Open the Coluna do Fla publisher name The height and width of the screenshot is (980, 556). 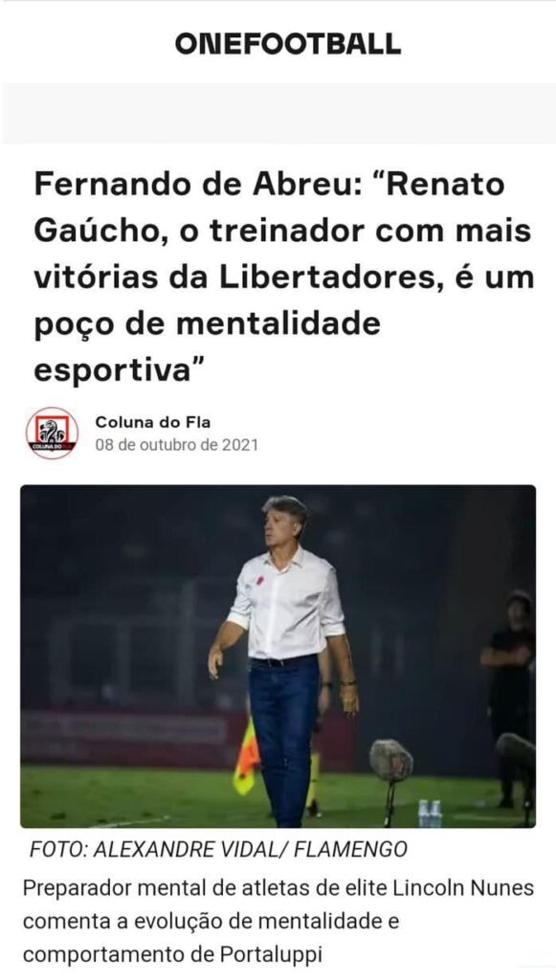[153, 422]
